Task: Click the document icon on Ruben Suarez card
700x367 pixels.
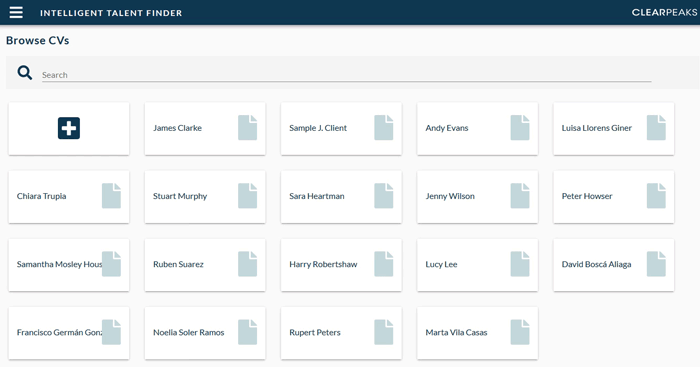Action: point(247,264)
